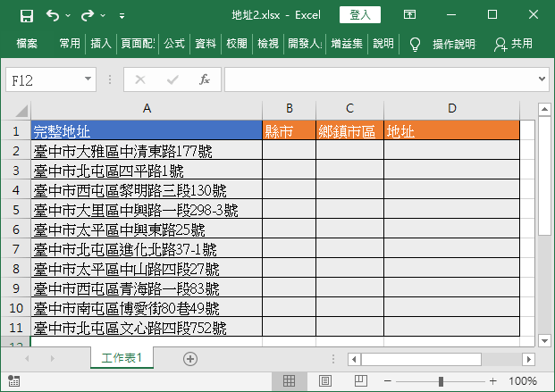Switch to the 開發人員 ribbon tab
Viewport: 555px width, 392px height.
point(305,44)
